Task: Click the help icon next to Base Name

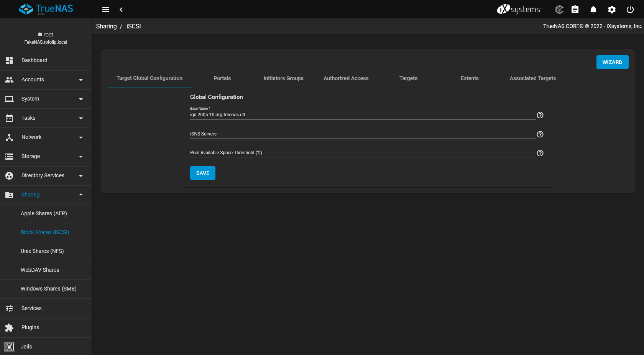Action: (x=540, y=115)
